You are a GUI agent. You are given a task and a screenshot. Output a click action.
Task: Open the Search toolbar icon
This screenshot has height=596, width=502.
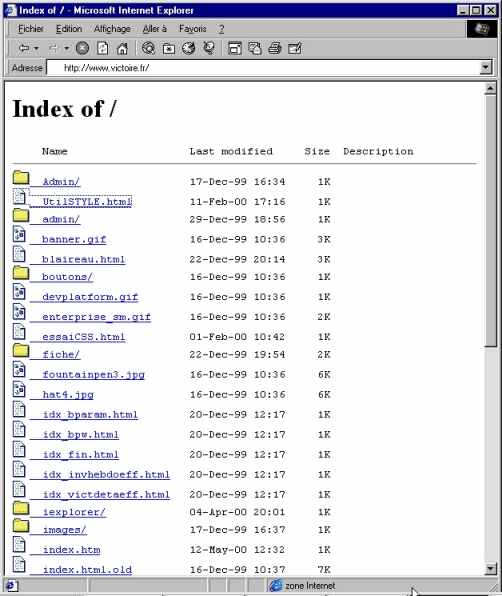coord(148,48)
